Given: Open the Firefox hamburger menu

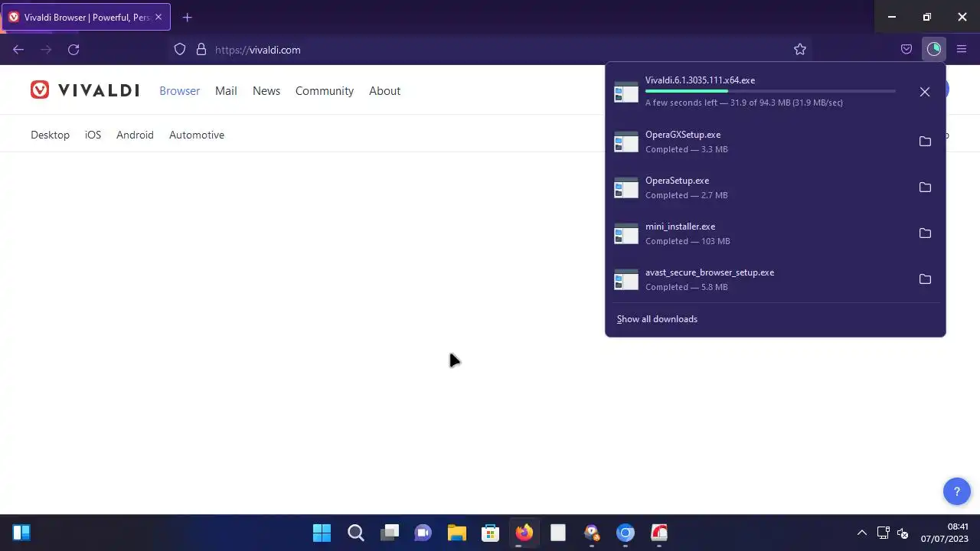Looking at the screenshot, I should click(x=962, y=50).
